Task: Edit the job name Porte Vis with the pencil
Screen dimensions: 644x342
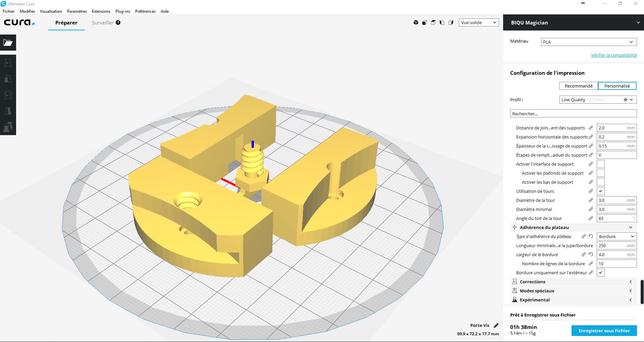Action: [496, 325]
